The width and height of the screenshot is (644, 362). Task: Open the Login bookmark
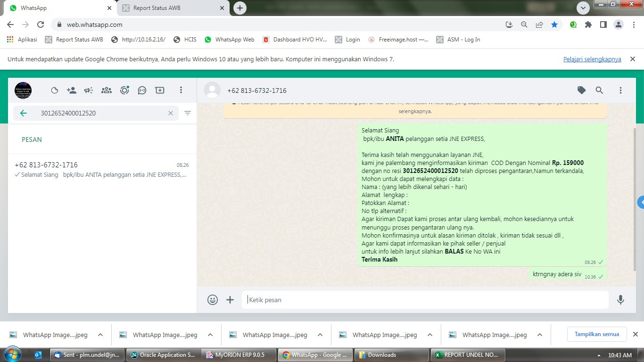[347, 40]
